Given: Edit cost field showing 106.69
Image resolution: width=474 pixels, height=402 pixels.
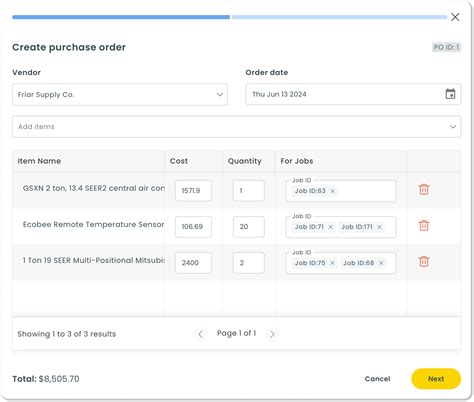Looking at the screenshot, I should [x=193, y=227].
